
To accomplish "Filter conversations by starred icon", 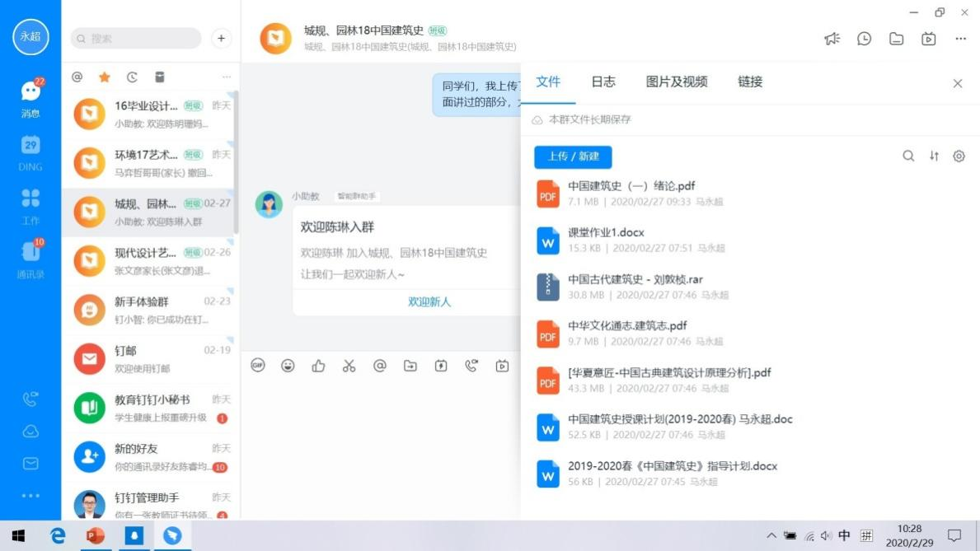I will (x=105, y=77).
